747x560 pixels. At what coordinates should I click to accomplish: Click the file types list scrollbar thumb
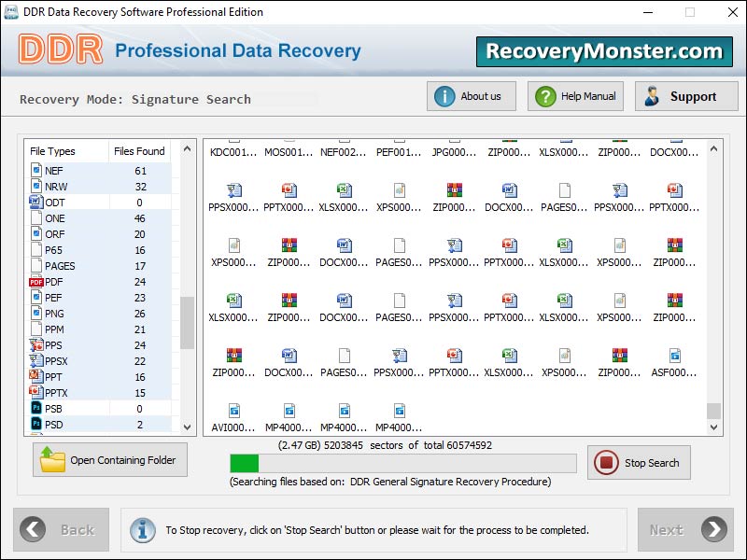pyautogui.click(x=188, y=323)
